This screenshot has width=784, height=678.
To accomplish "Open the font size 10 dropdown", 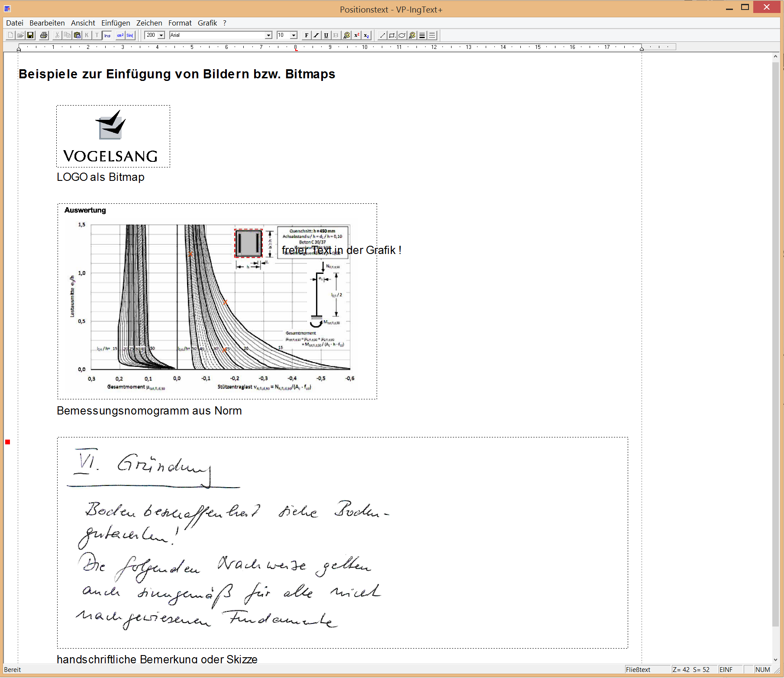I will (x=294, y=35).
